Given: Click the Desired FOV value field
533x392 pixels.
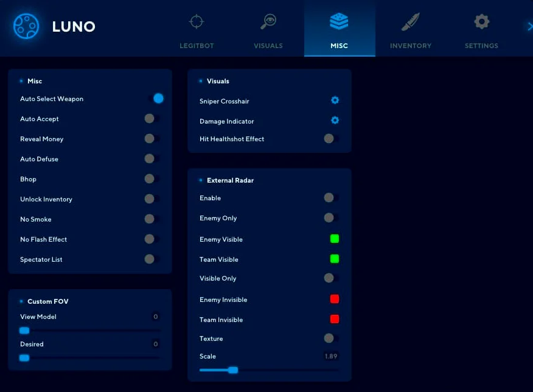Looking at the screenshot, I should 155,345.
